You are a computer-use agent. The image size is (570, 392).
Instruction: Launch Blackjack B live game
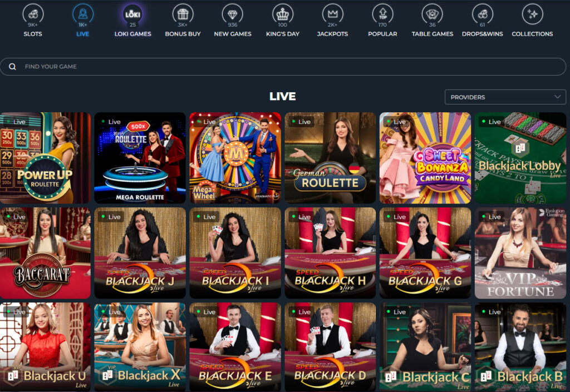(x=520, y=347)
